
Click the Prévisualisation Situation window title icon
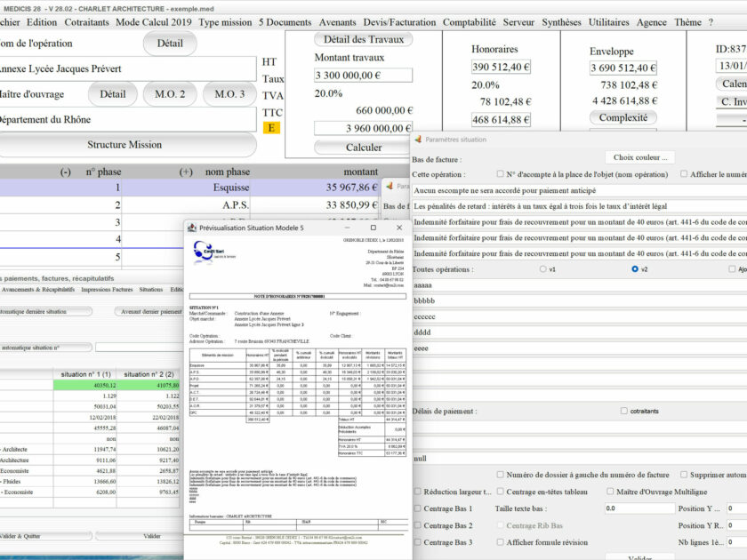click(191, 228)
